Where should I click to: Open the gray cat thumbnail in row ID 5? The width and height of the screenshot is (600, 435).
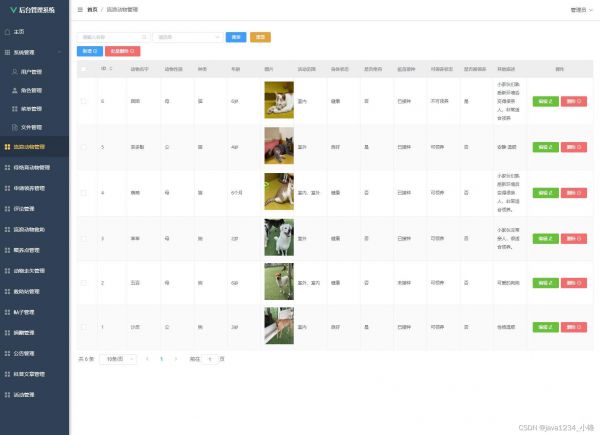click(279, 146)
